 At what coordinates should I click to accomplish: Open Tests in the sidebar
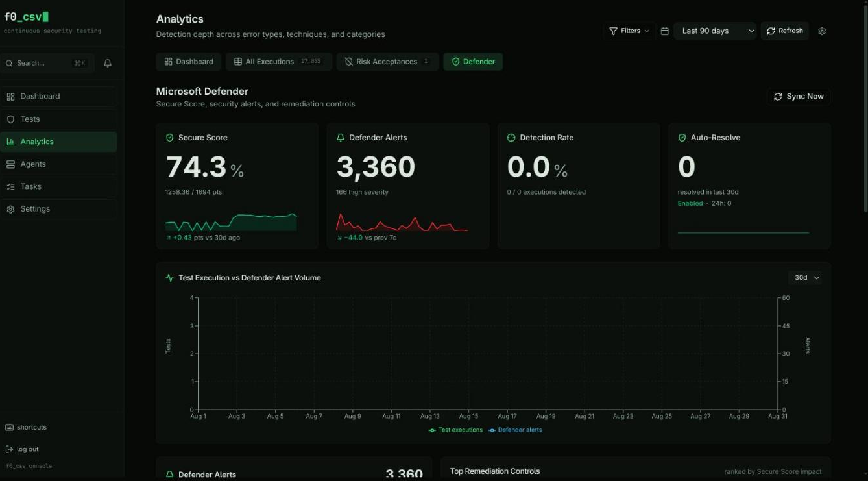point(59,119)
